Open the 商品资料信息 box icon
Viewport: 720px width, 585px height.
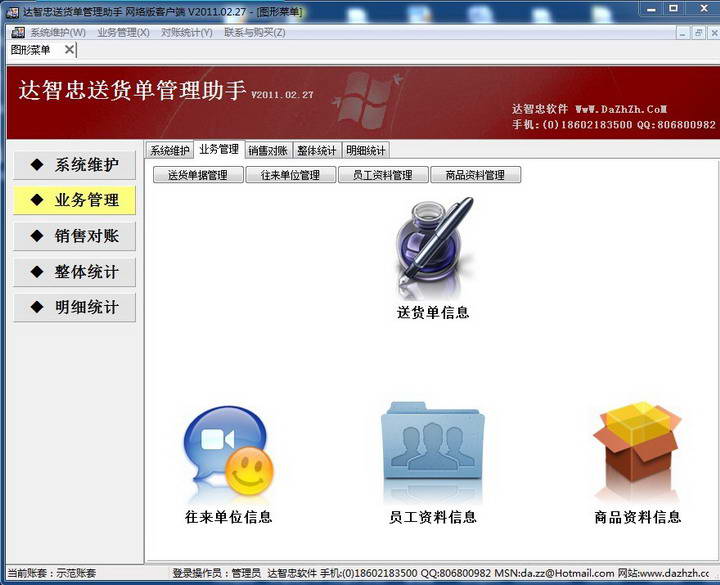pyautogui.click(x=637, y=450)
